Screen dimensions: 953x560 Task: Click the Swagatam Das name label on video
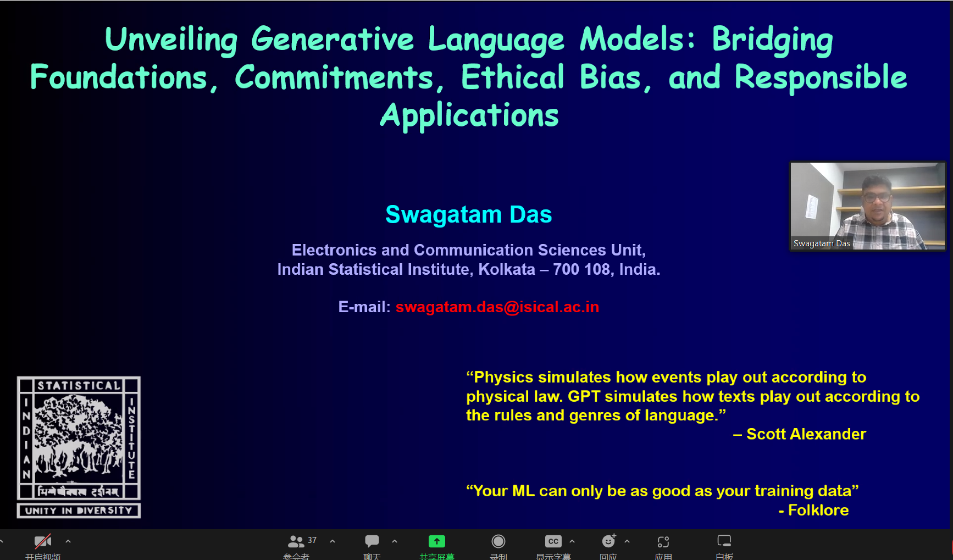(x=822, y=243)
